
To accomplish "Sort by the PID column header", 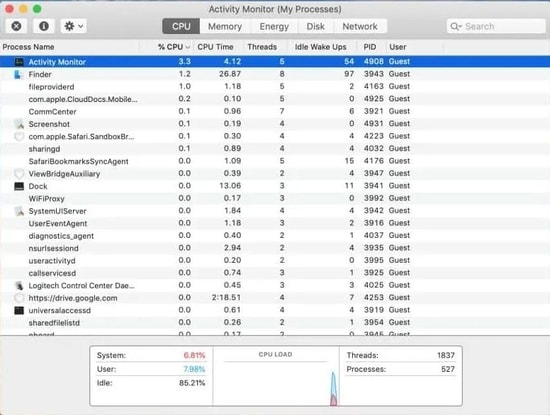I will point(370,47).
